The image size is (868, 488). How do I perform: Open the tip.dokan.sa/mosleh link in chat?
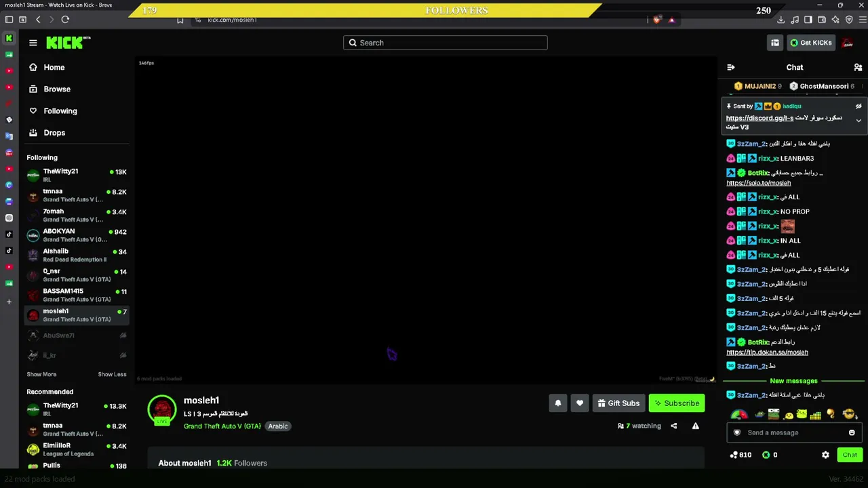[x=767, y=352]
